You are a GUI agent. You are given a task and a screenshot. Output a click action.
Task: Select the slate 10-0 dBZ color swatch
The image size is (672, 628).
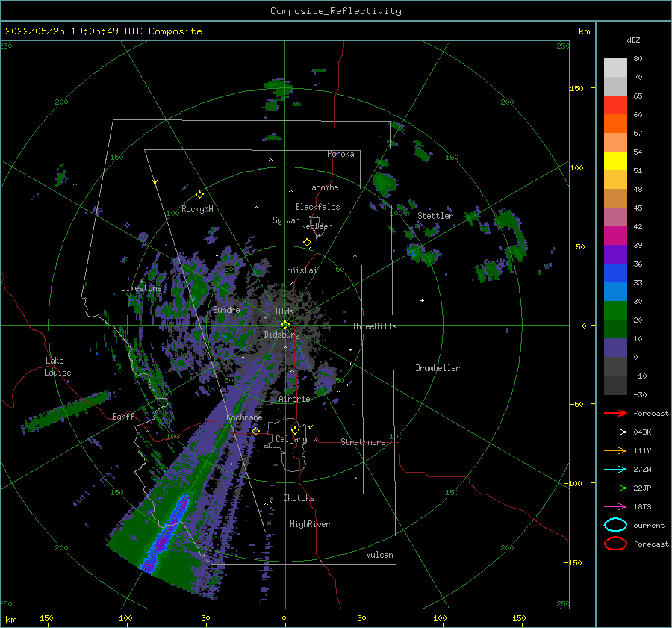click(615, 348)
